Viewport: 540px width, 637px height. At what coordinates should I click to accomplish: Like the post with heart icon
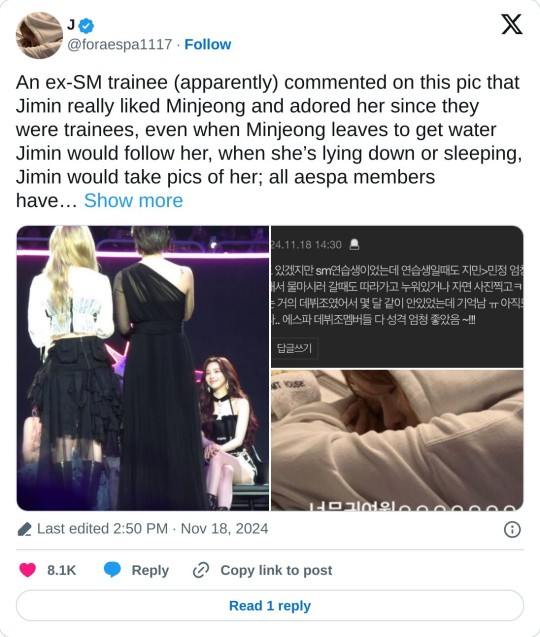point(28,570)
